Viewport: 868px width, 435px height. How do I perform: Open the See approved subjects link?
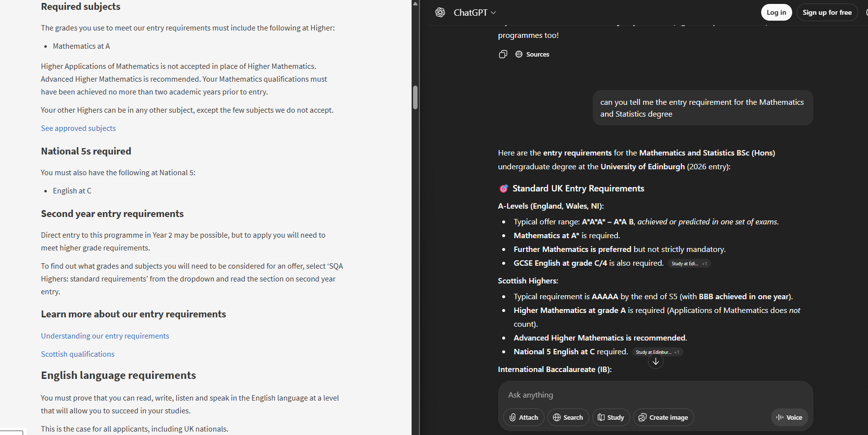click(x=78, y=128)
